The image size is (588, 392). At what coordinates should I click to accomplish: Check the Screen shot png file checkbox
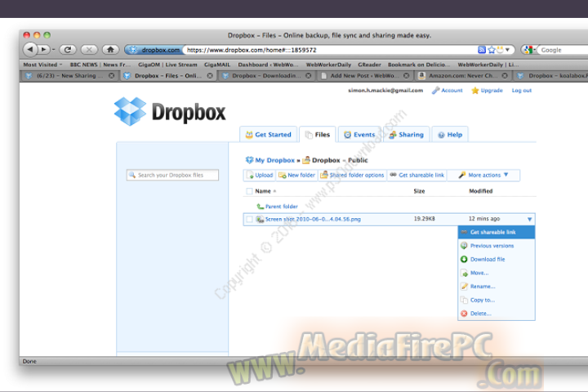point(249,219)
